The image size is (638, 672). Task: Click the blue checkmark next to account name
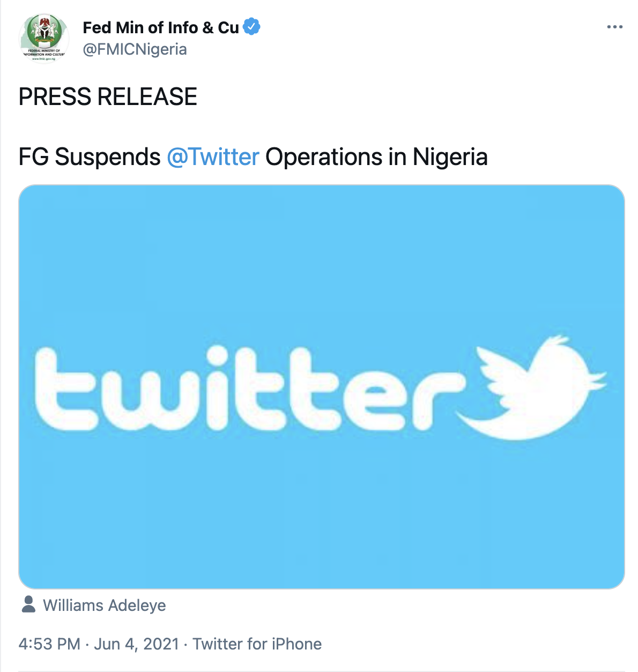[x=251, y=26]
